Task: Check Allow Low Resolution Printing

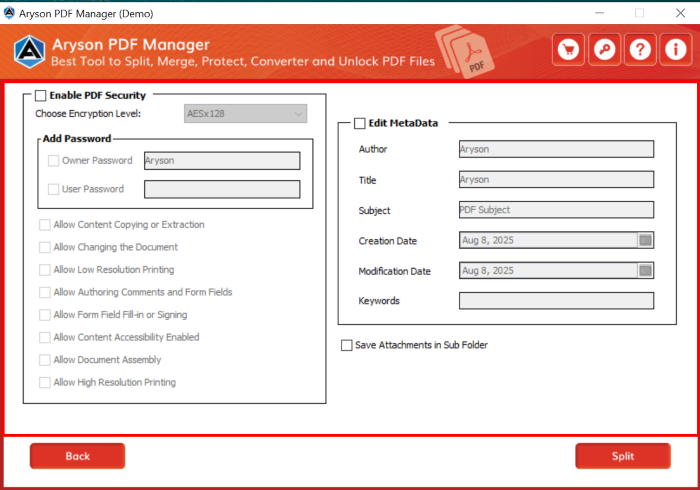Action: click(45, 270)
